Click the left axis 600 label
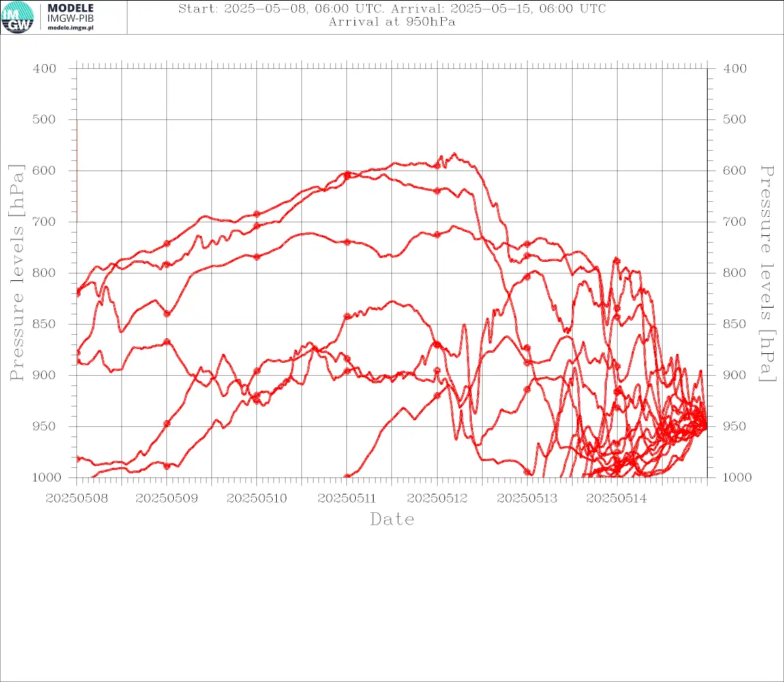Image resolution: width=784 pixels, height=682 pixels. [44, 170]
